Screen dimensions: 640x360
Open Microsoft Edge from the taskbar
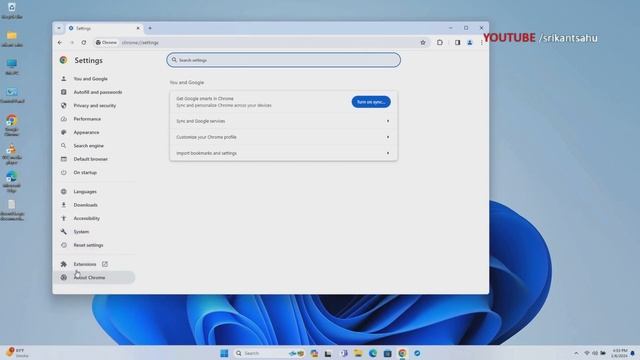click(373, 353)
